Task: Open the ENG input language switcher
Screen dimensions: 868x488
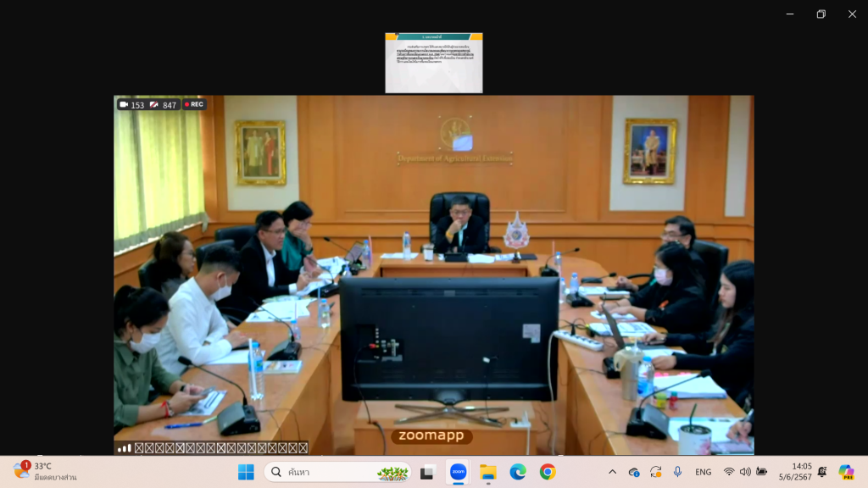Action: click(703, 472)
